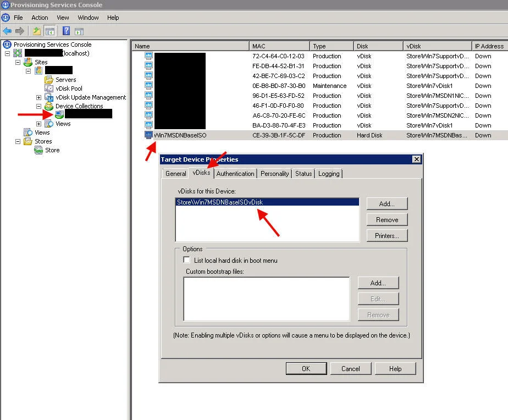
Task: Switch to the Personality tab
Action: [x=274, y=174]
